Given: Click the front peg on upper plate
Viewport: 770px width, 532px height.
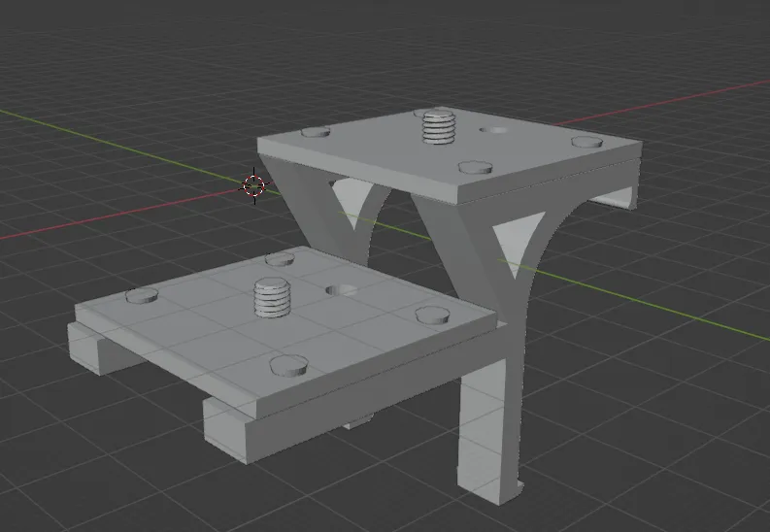Looking at the screenshot, I should click(x=476, y=167).
